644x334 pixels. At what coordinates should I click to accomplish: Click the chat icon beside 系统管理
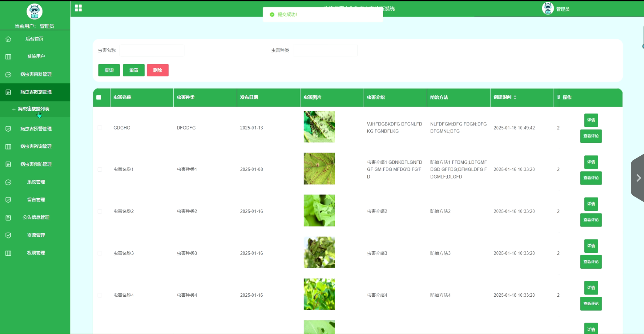point(8,182)
